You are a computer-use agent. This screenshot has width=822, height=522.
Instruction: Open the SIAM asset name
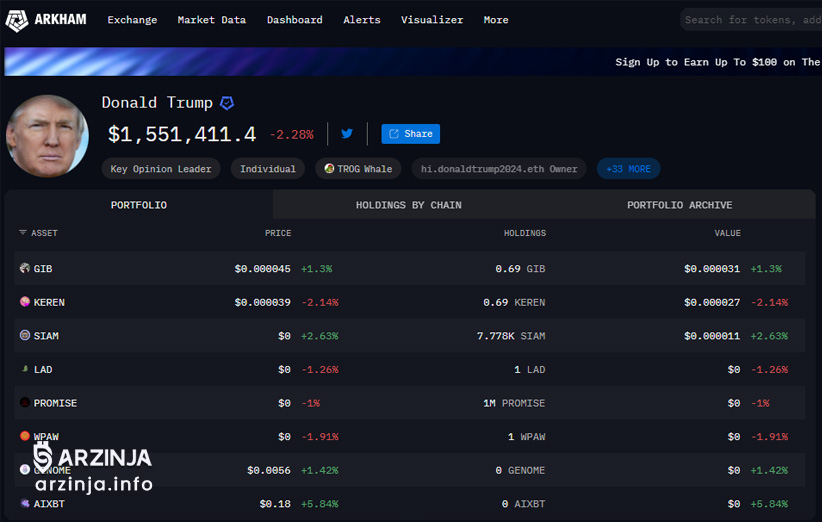point(46,336)
